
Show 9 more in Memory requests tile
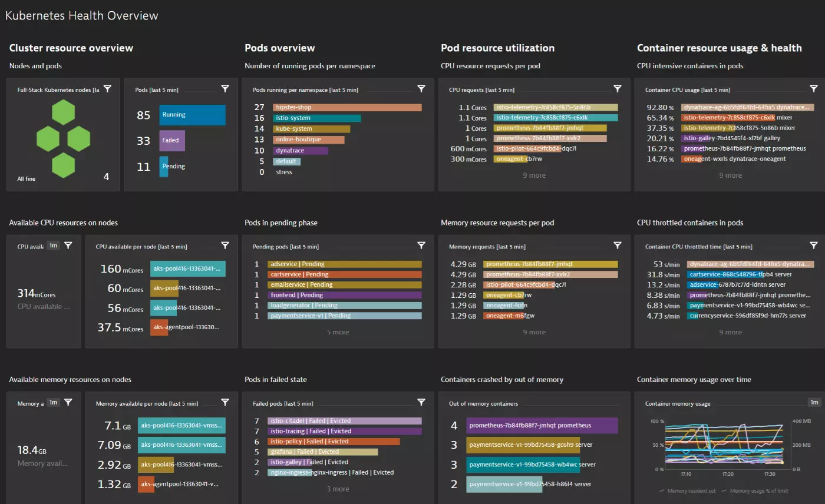click(x=534, y=332)
